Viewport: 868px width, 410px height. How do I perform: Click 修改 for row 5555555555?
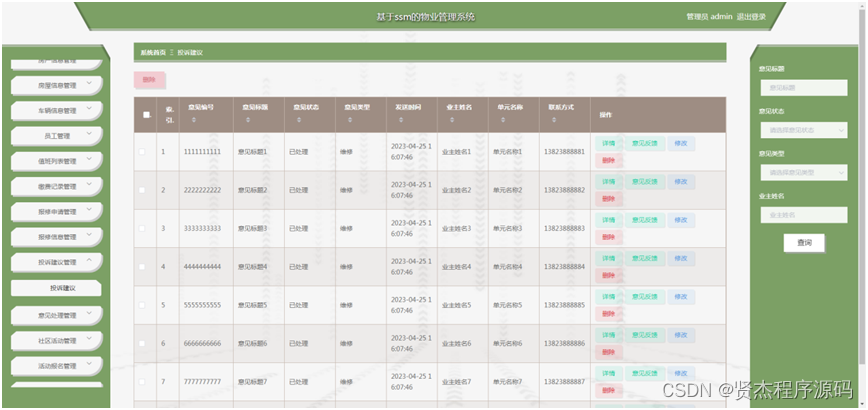click(681, 297)
